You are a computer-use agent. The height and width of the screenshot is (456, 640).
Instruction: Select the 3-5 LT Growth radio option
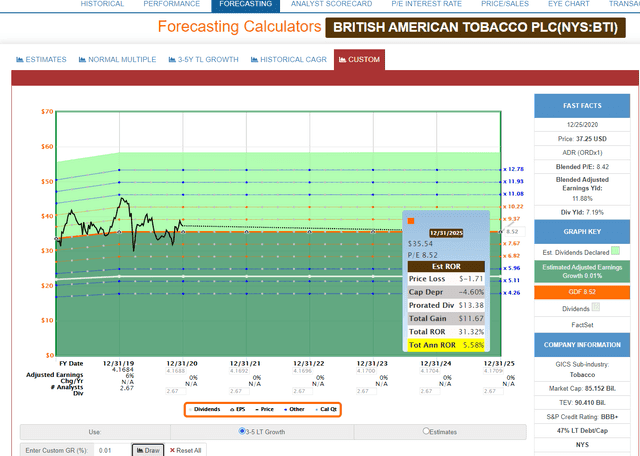(x=242, y=431)
